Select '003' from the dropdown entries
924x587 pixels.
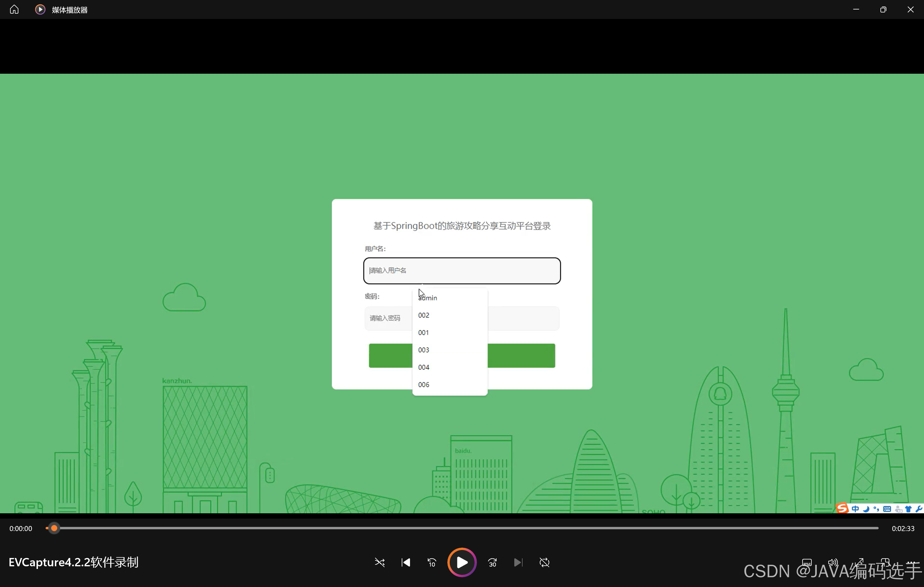[424, 350]
